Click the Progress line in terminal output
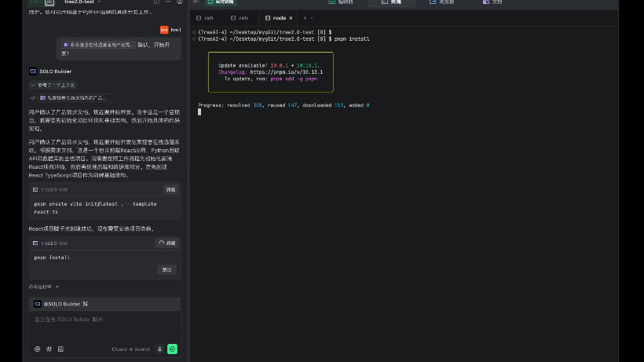 click(284, 105)
